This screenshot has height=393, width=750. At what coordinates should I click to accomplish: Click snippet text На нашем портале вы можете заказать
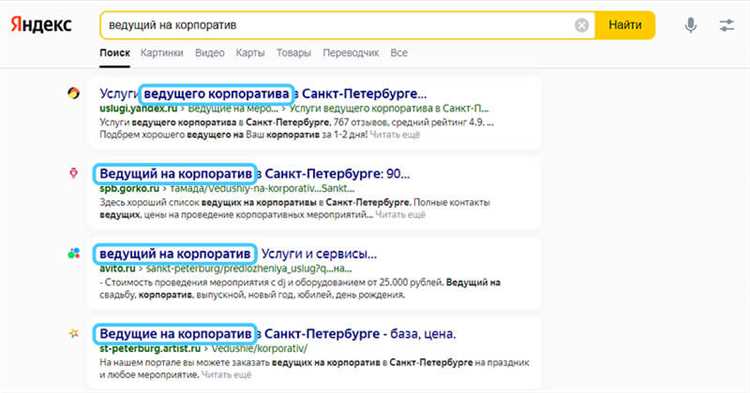click(x=185, y=363)
